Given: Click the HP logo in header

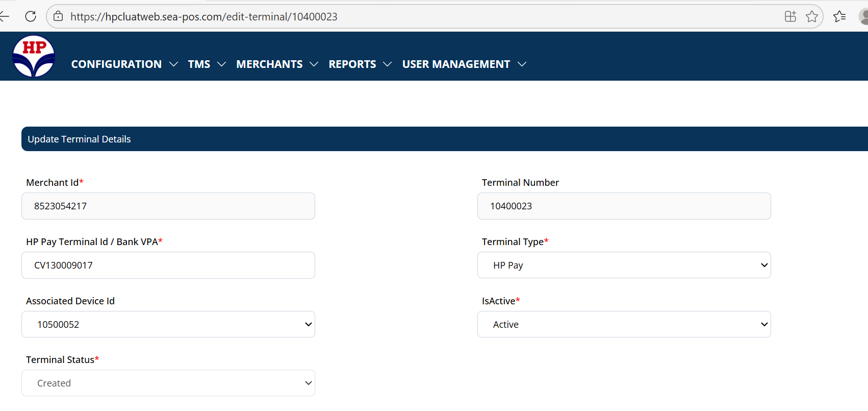Looking at the screenshot, I should pyautogui.click(x=34, y=56).
